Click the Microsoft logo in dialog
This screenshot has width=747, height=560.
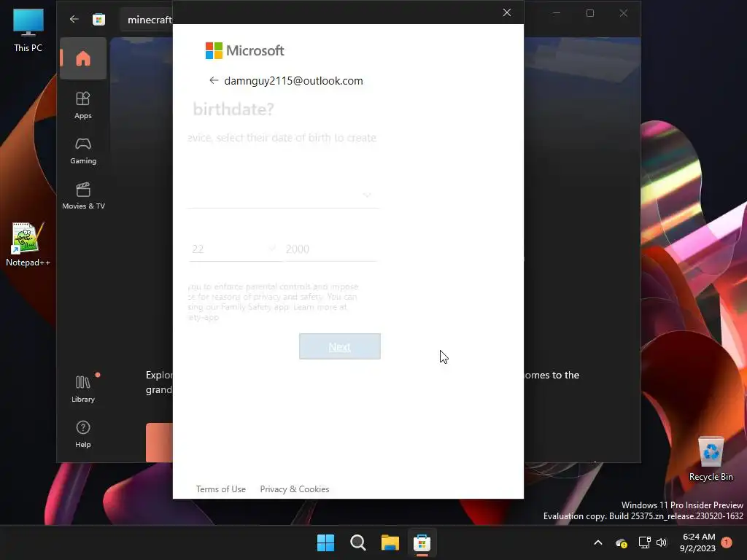click(x=244, y=50)
